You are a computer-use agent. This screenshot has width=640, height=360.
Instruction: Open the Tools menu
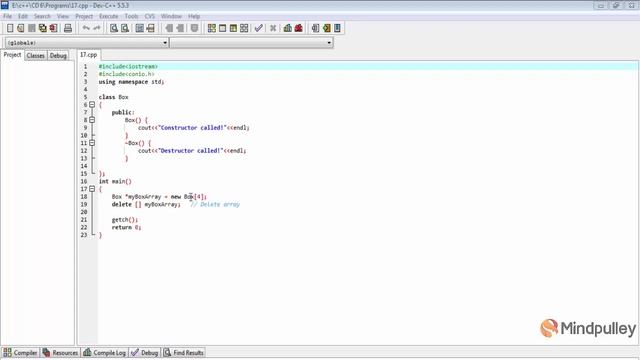pyautogui.click(x=131, y=16)
